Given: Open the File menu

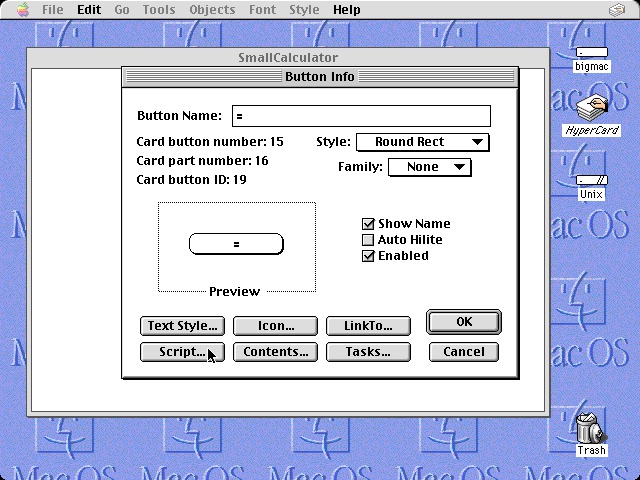Looking at the screenshot, I should click(x=53, y=9).
